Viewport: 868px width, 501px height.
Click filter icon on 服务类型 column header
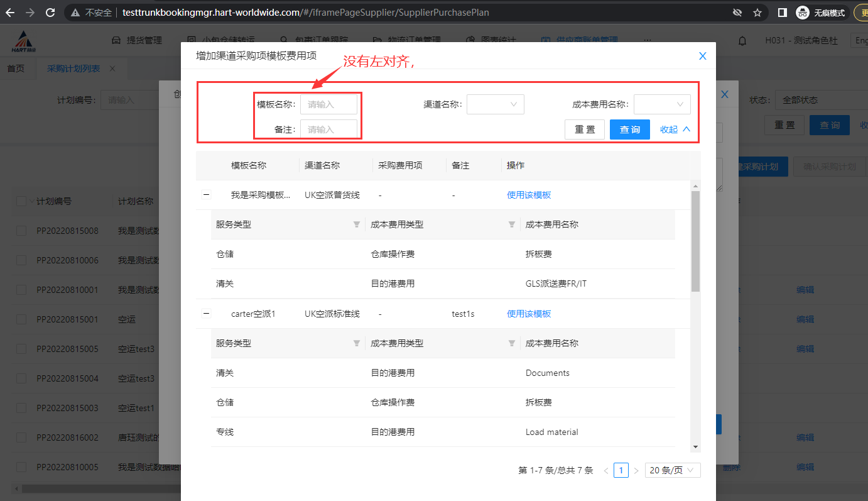click(x=357, y=224)
